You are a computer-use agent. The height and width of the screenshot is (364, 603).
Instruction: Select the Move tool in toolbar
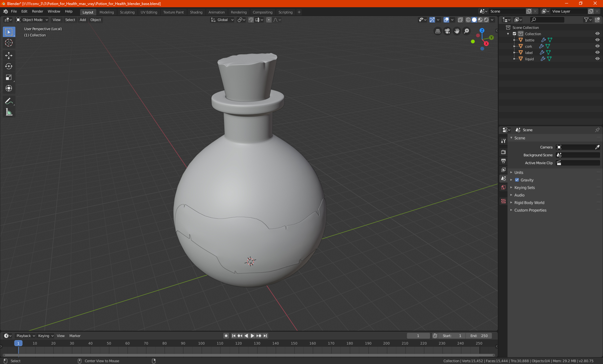pos(8,55)
